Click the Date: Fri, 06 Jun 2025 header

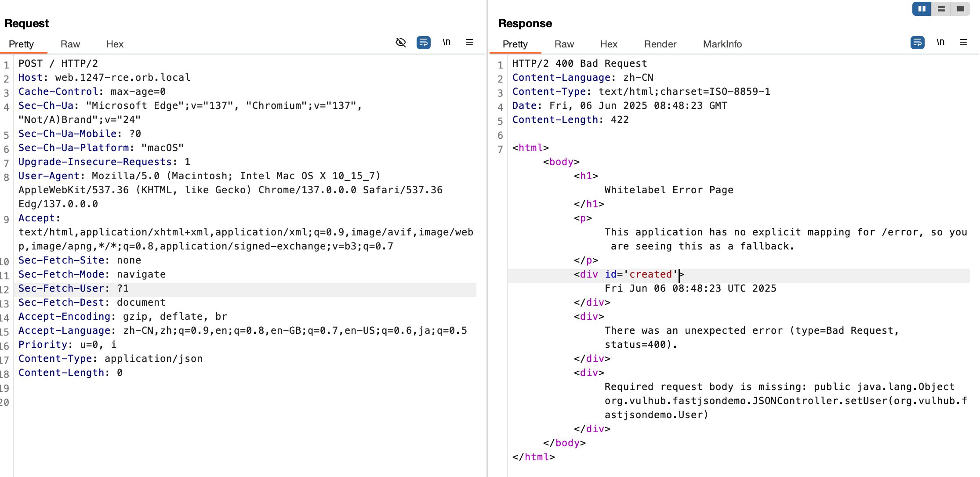620,105
